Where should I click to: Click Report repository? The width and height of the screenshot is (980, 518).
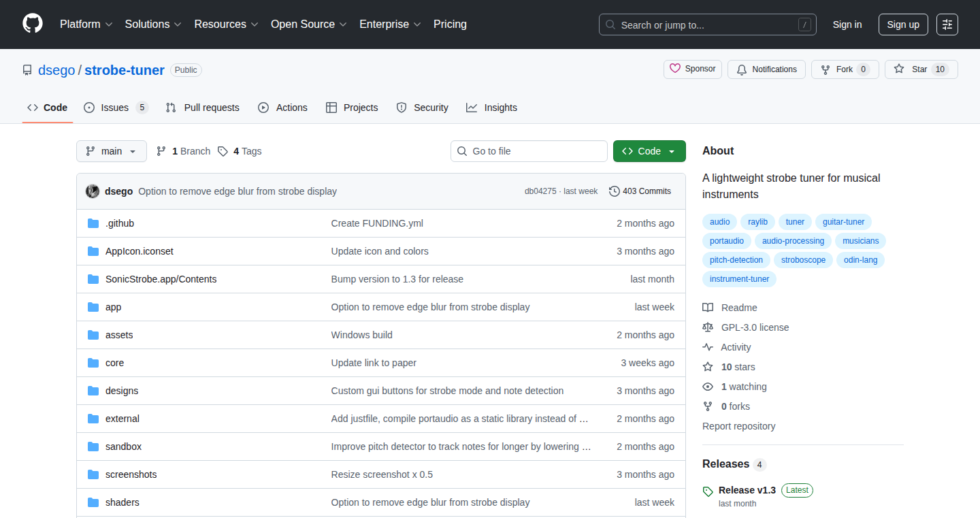click(739, 426)
